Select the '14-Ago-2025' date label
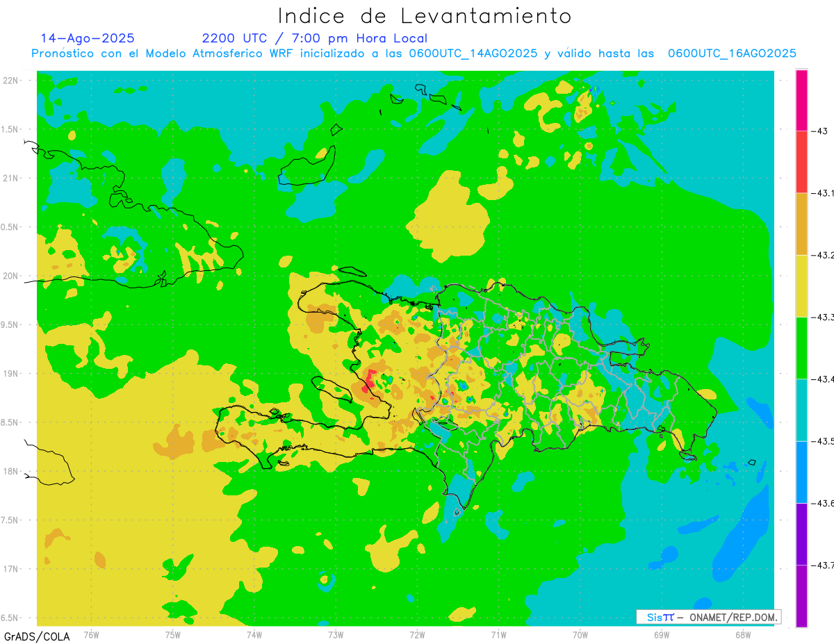 click(x=88, y=38)
